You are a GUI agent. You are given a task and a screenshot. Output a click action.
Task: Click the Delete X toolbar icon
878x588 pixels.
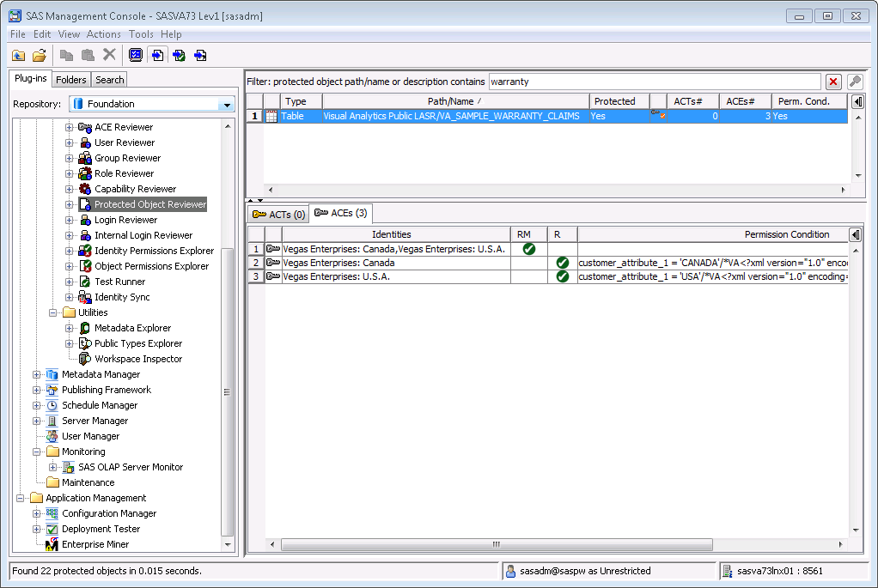[x=109, y=54]
